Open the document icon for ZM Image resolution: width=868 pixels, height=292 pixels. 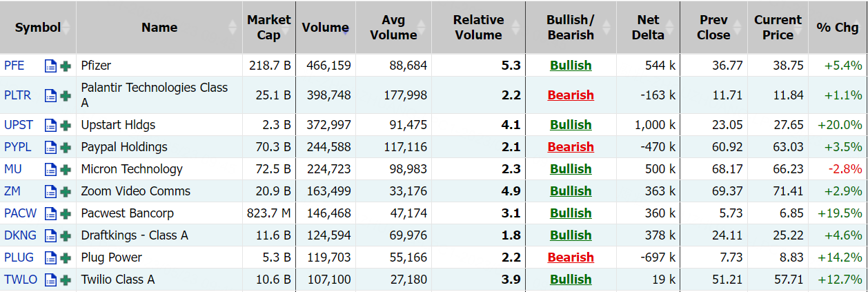click(x=50, y=192)
